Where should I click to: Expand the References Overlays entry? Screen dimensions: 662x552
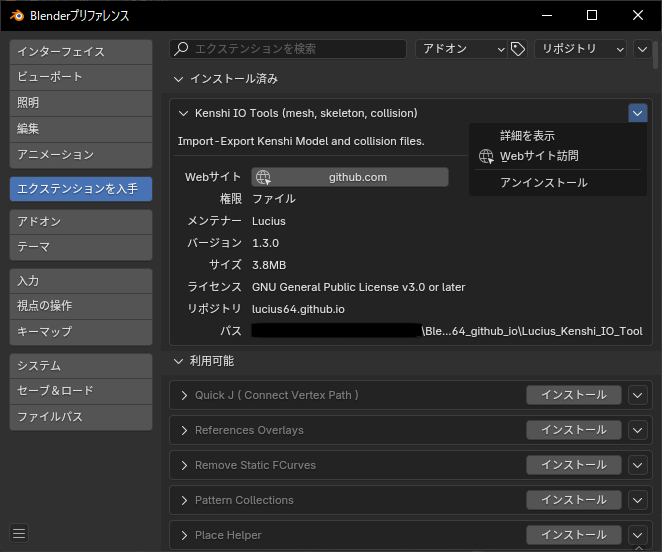[x=184, y=430]
